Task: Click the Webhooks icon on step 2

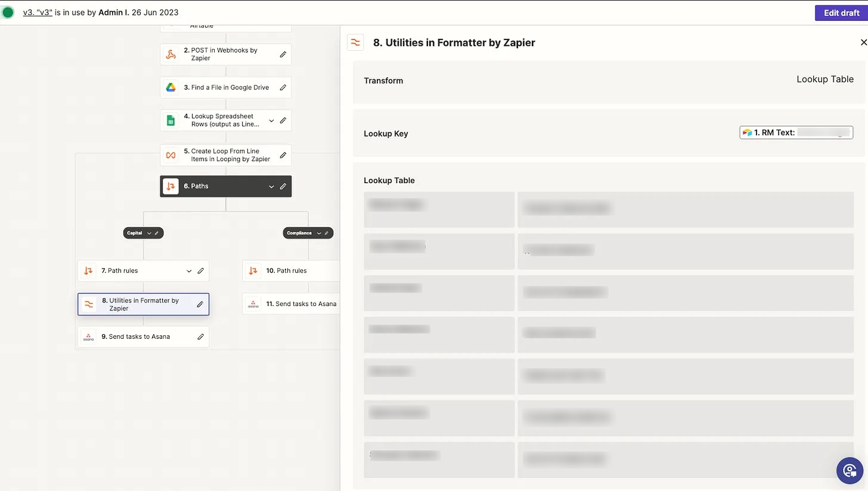Action: click(x=170, y=54)
